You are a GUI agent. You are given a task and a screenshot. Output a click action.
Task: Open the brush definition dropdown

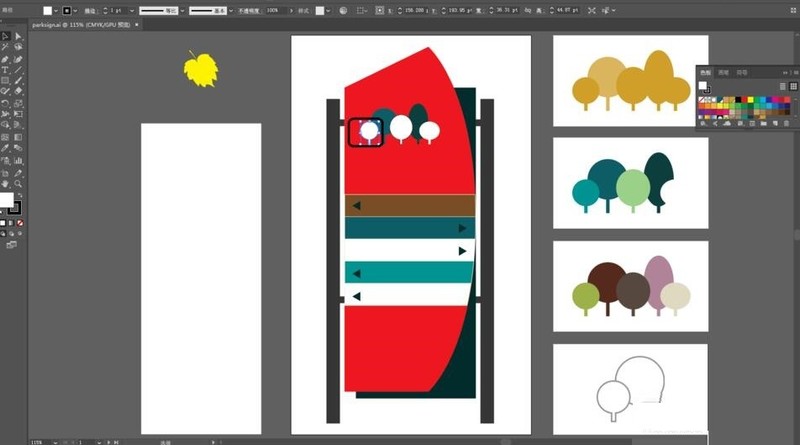[x=231, y=11]
